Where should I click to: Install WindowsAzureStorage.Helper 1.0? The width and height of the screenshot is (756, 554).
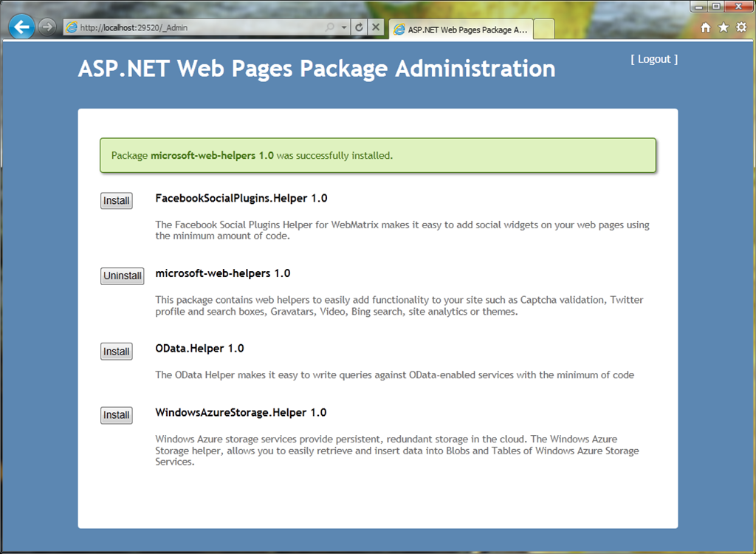[116, 415]
